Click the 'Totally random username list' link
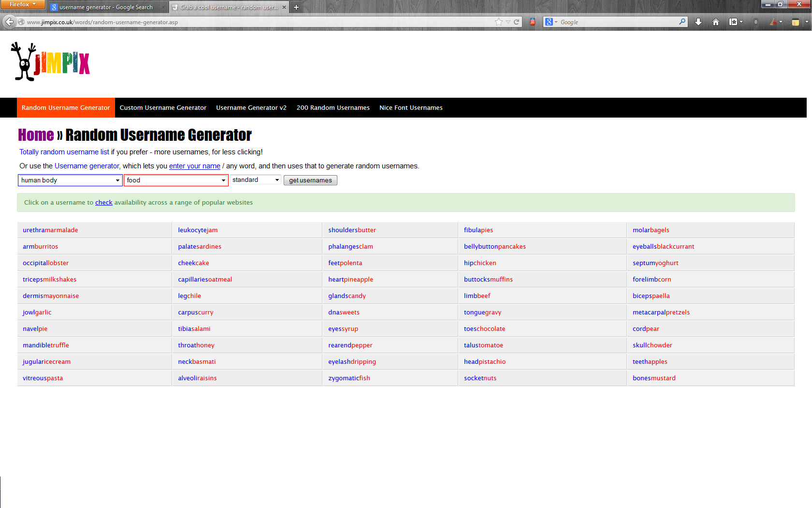The width and height of the screenshot is (812, 508). tap(64, 152)
